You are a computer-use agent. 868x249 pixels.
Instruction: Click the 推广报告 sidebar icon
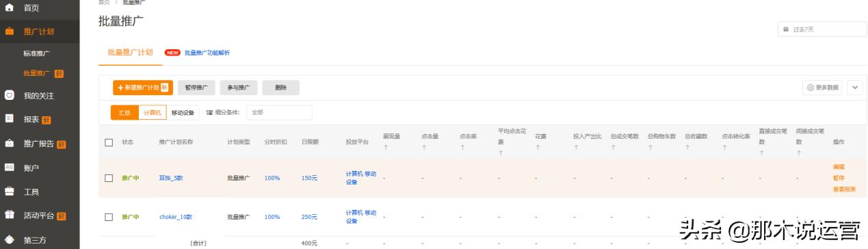click(9, 144)
